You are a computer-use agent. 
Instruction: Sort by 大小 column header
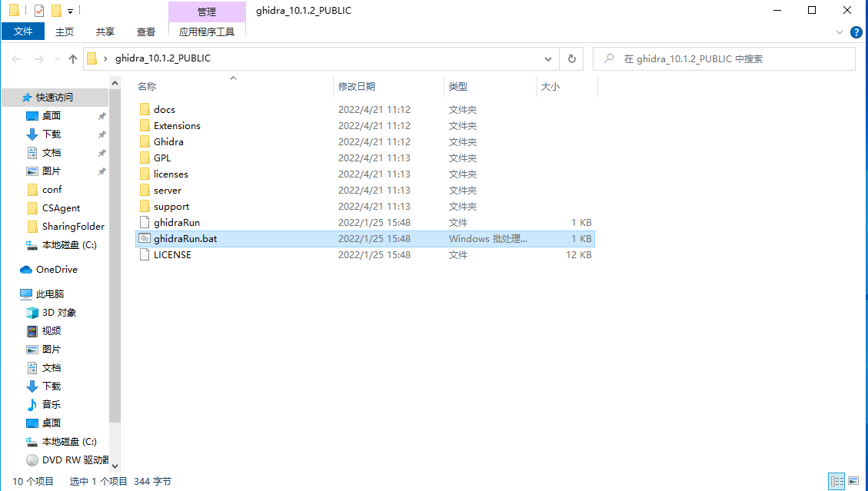[x=550, y=86]
